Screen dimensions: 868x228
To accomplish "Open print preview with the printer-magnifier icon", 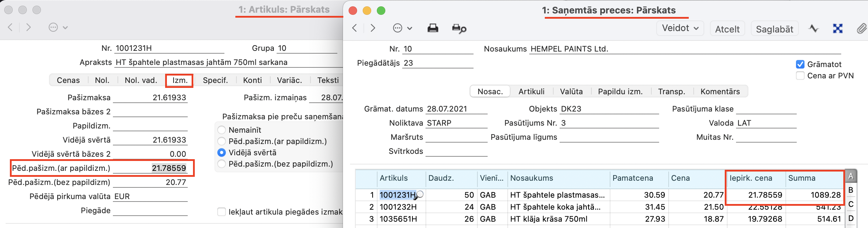I will coord(459,29).
